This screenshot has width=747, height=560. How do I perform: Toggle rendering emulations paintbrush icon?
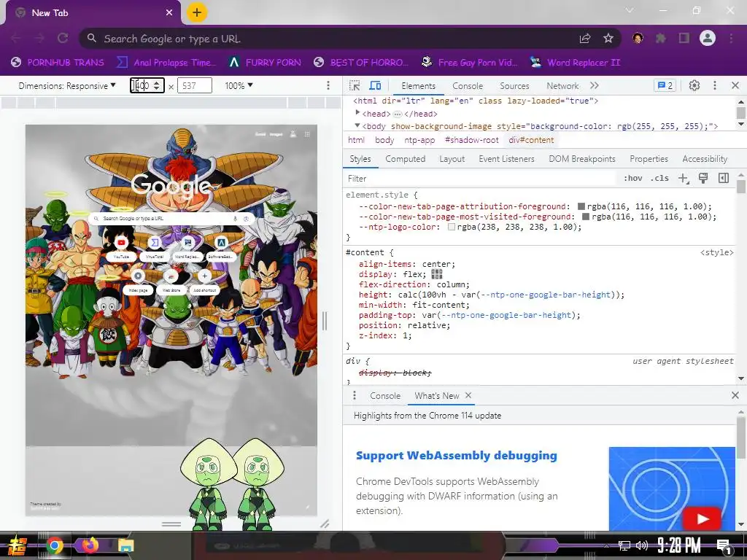tap(703, 178)
